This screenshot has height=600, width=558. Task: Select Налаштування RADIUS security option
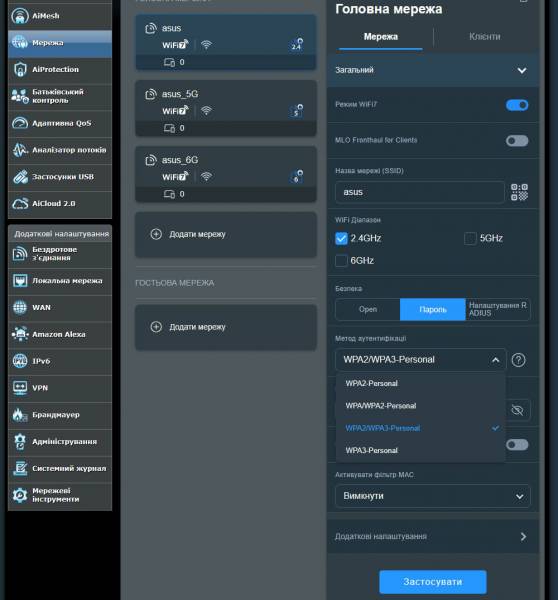(498, 310)
